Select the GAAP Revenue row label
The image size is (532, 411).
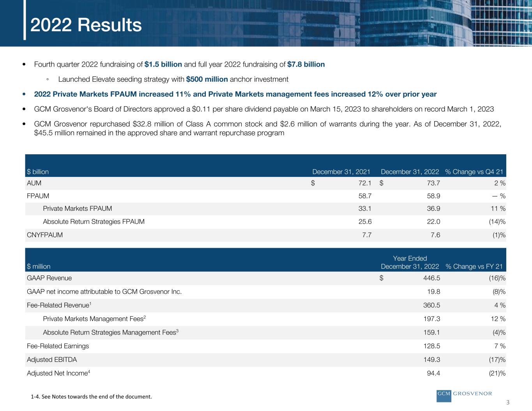point(49,278)
